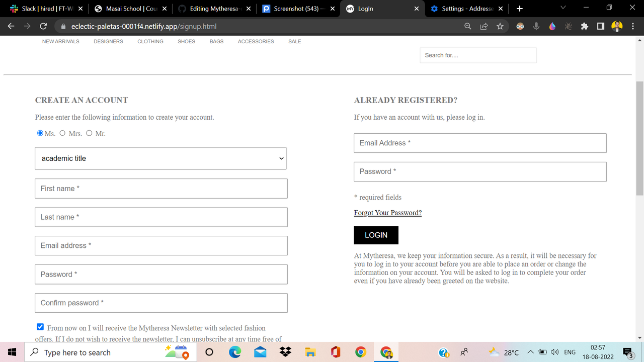Viewport: 644px width, 362px height.
Task: Click the browser profile avatar
Action: (x=617, y=26)
